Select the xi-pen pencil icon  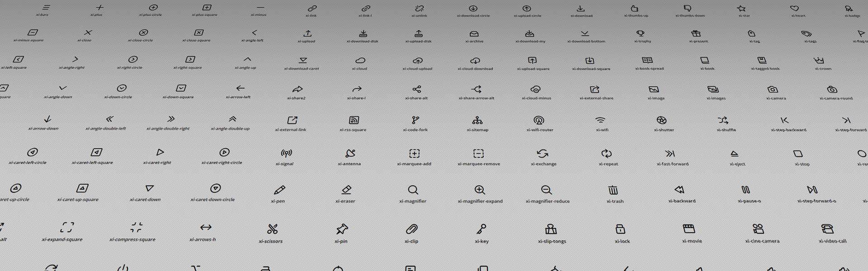(279, 190)
